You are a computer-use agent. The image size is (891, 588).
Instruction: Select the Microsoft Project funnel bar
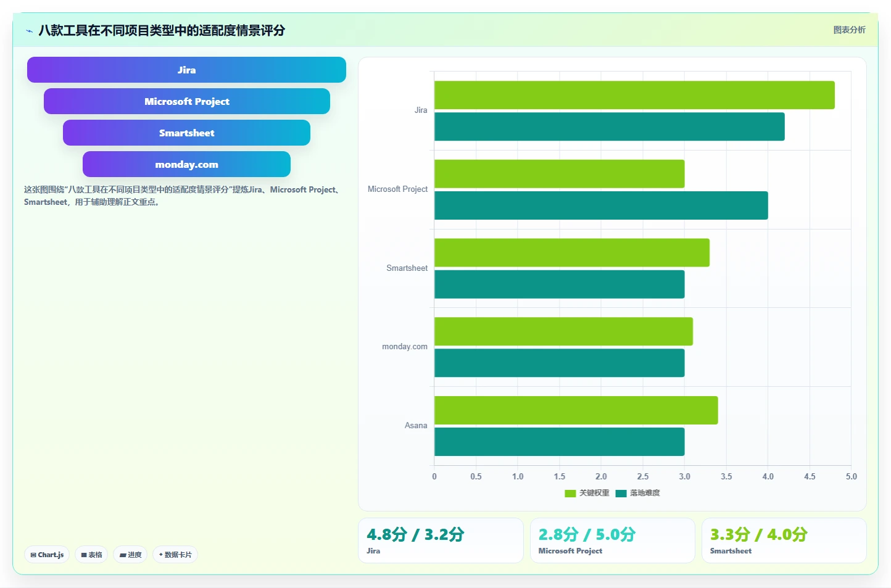click(187, 101)
